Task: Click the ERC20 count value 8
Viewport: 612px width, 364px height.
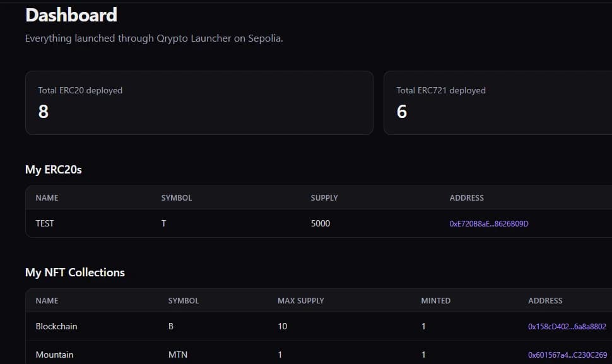Action: pos(44,112)
